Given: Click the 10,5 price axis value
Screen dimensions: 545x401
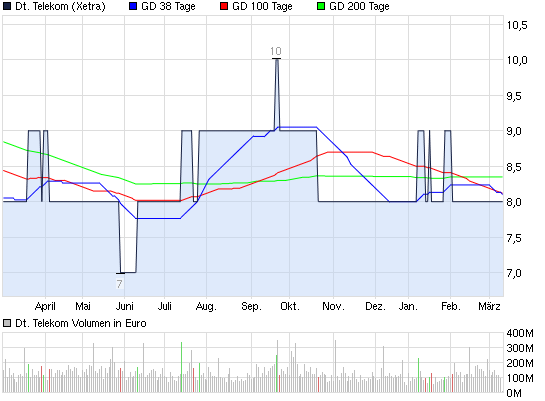Looking at the screenshot, I should 517,25.
